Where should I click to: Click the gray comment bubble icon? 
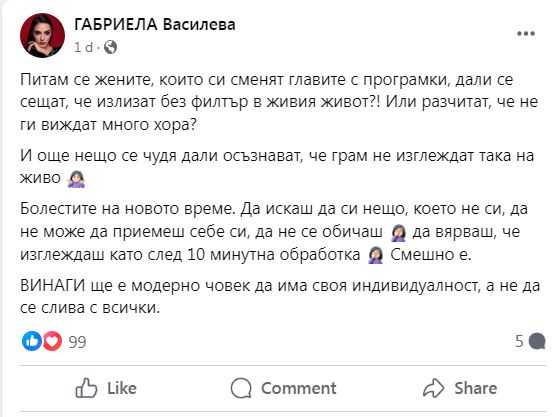(537, 341)
